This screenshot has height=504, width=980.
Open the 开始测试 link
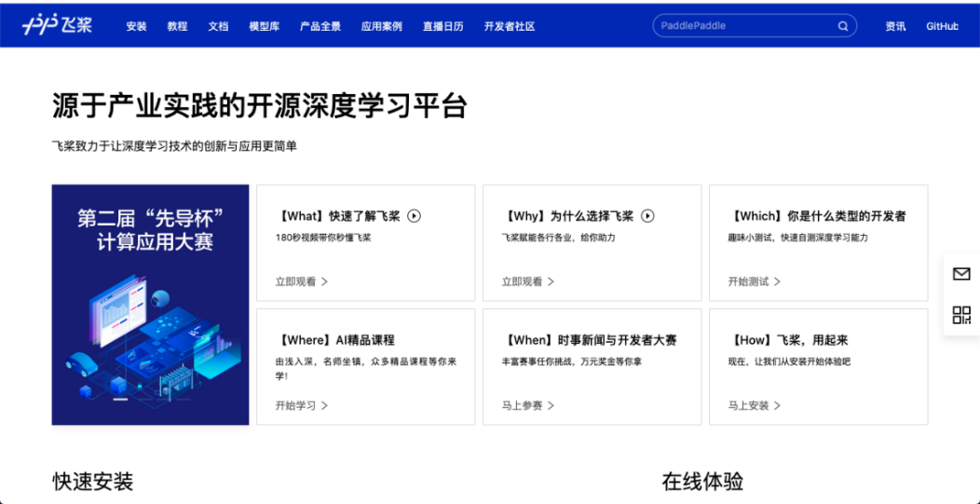754,281
